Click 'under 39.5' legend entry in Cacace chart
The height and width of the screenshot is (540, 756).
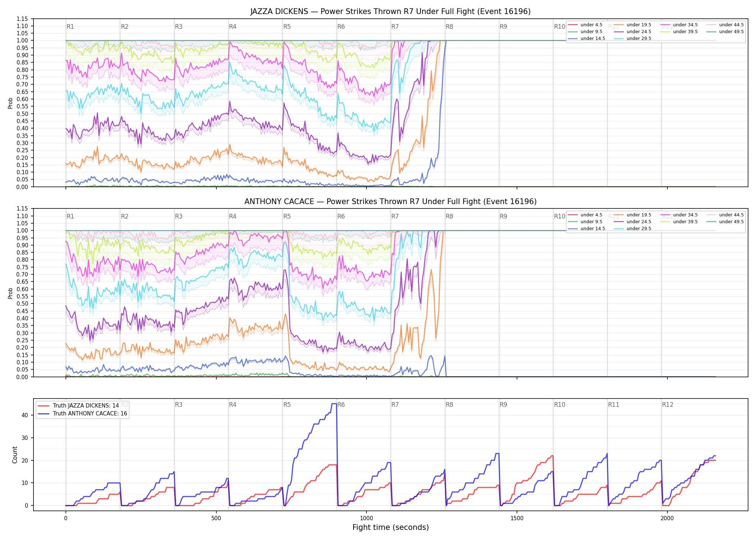tap(679, 222)
